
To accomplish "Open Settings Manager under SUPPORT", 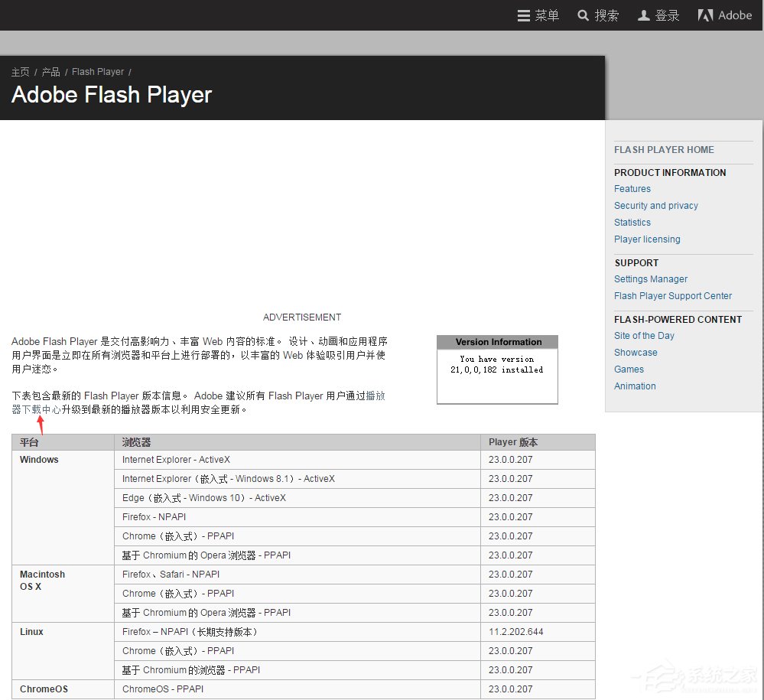I will [651, 278].
